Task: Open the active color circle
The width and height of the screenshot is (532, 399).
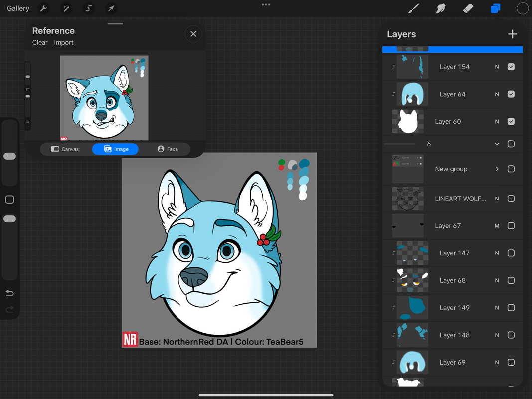Action: tap(523, 8)
